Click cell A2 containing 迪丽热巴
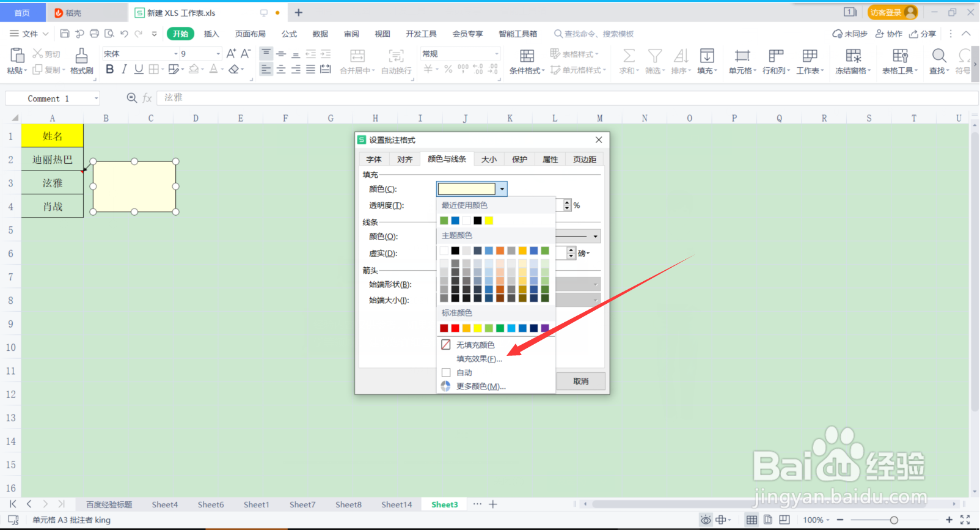The image size is (980, 530). click(53, 160)
